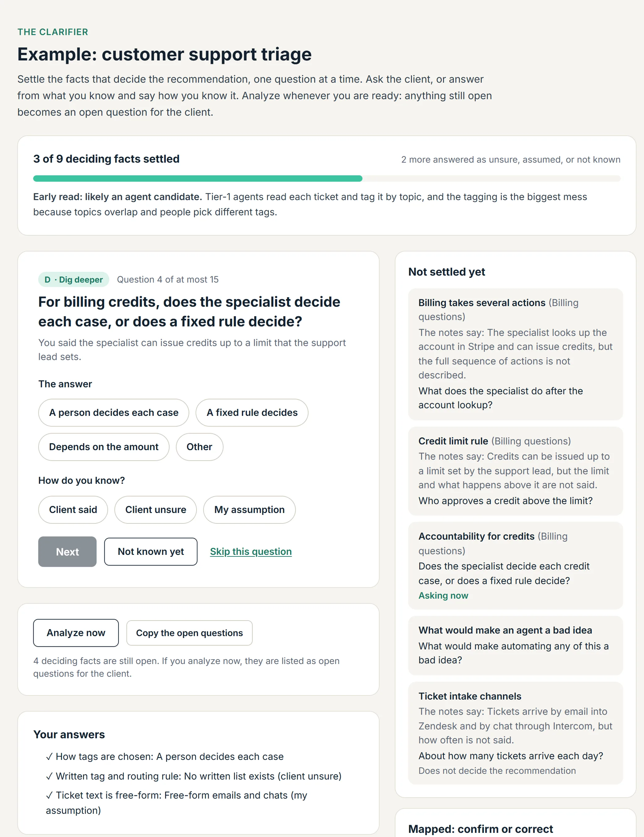644x837 pixels.
Task: Open 'Billing takes several actions' card
Action: click(515, 354)
